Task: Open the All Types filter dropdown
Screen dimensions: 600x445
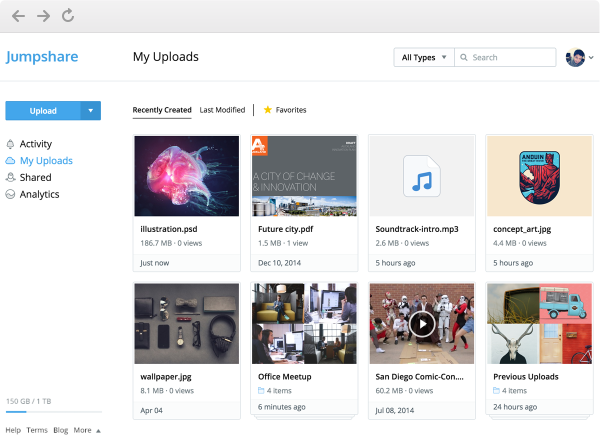Action: [x=423, y=58]
